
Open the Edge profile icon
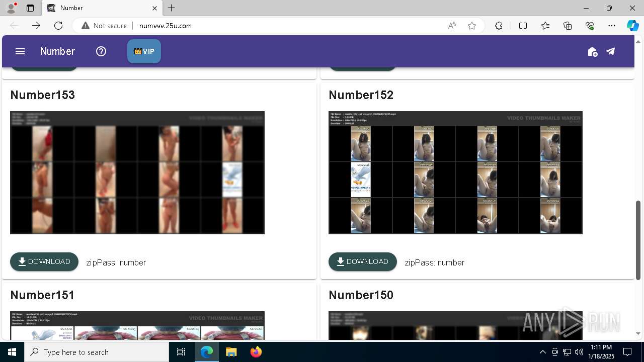tap(11, 8)
